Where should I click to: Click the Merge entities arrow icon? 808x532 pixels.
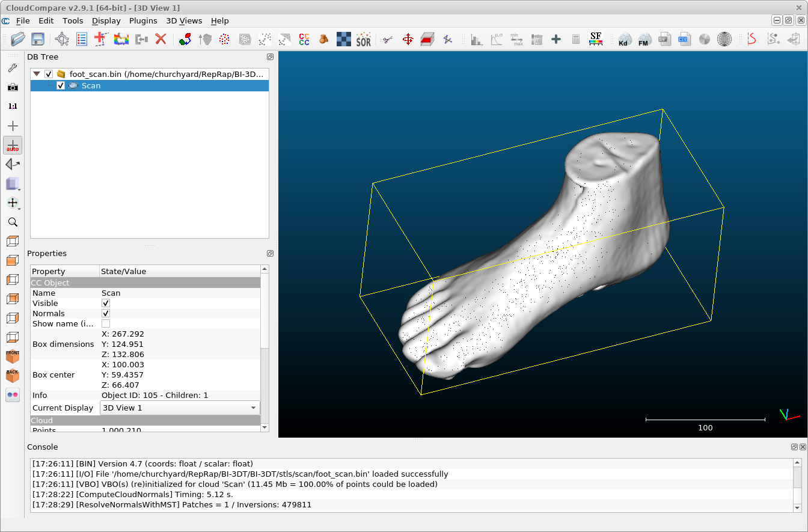pyautogui.click(x=141, y=40)
